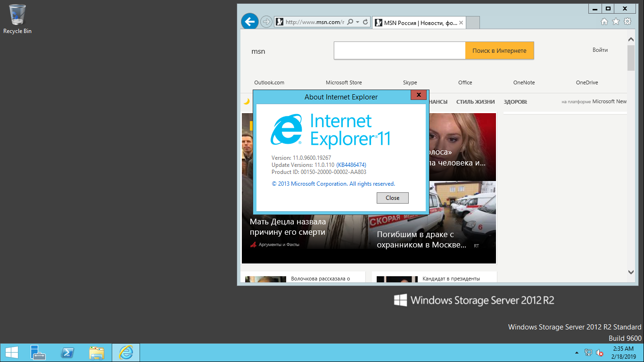The width and height of the screenshot is (644, 362).
Task: Click the Close button in About dialog
Action: pos(393,198)
